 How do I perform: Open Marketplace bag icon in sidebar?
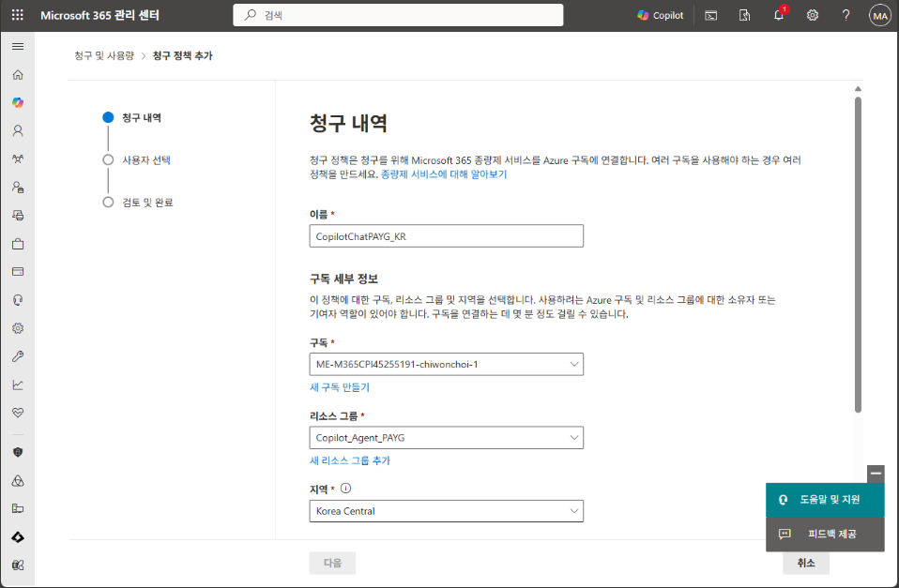(x=18, y=244)
